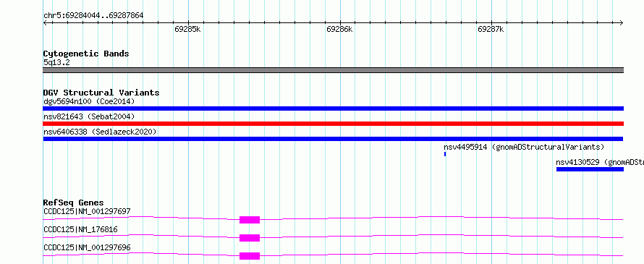The image size is (644, 264).
Task: Click the Cytogenetic Bands track heading
Action: [x=86, y=54]
